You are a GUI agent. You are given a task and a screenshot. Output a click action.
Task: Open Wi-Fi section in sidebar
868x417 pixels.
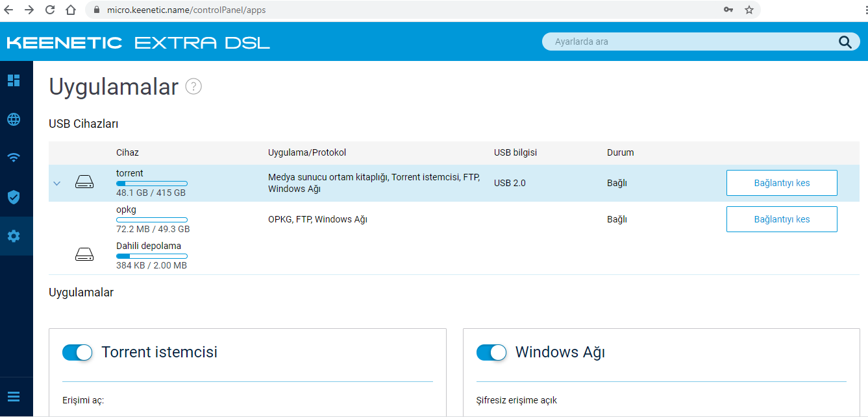tap(14, 158)
